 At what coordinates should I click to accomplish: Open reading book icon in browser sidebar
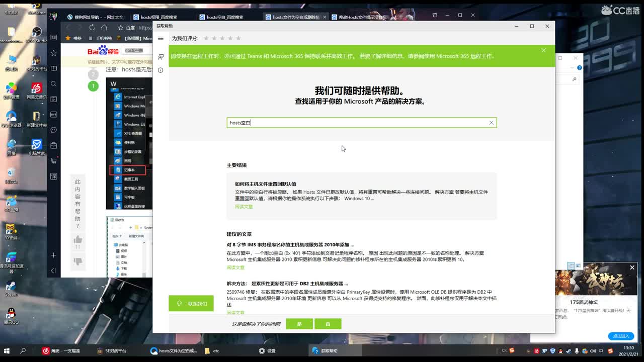click(54, 68)
